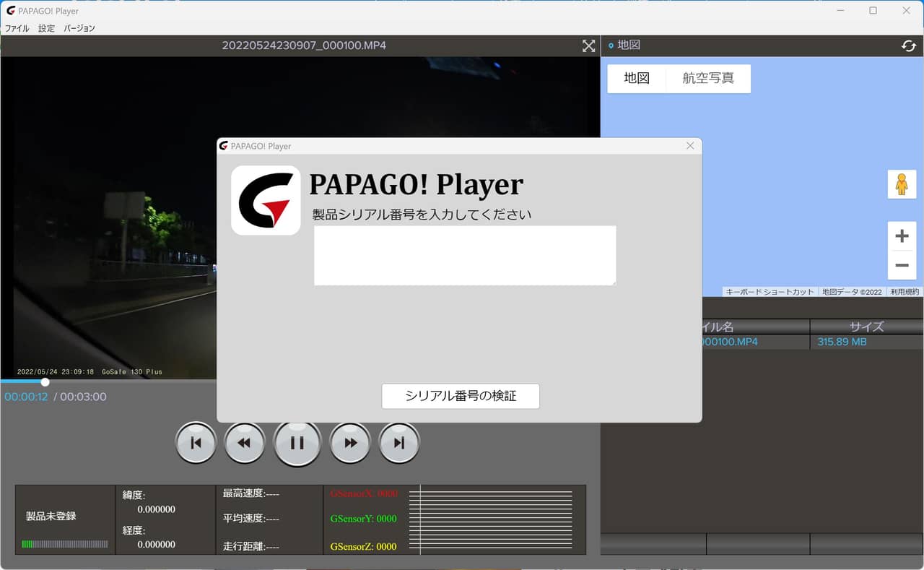
Task: Click the video progress slider handle
Action: 45,381
